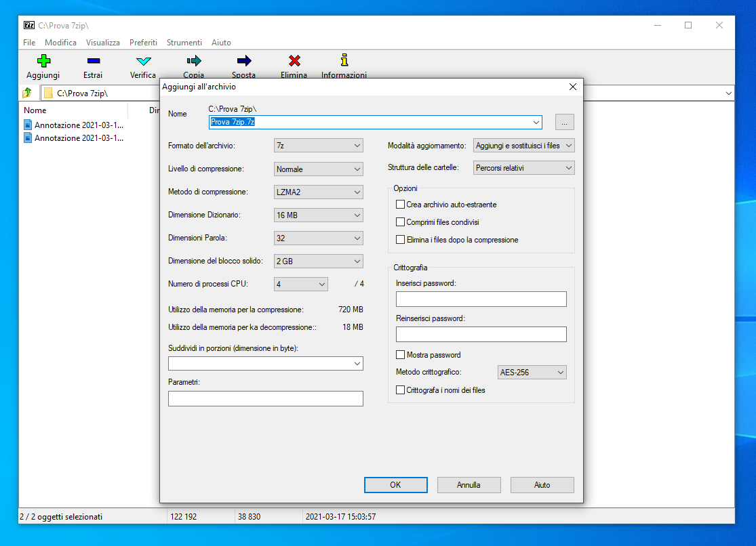This screenshot has height=546, width=756.
Task: Expand Struttura delle cartelle dropdown
Action: point(523,168)
